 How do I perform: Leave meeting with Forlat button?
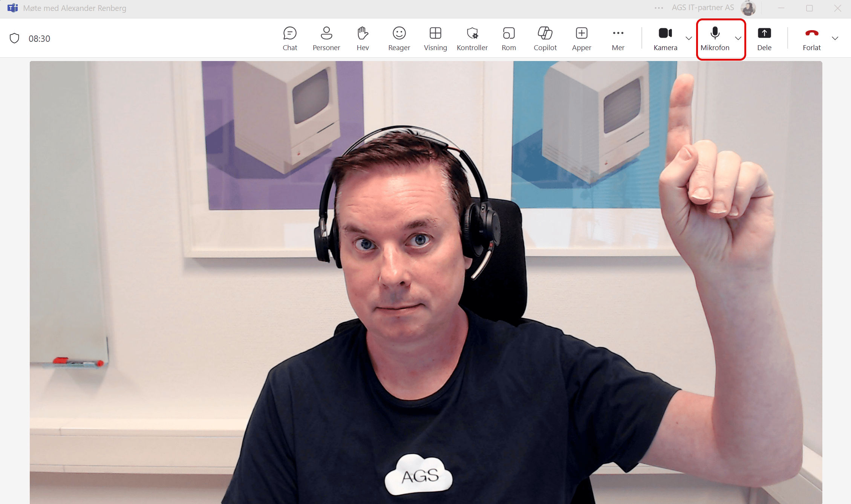[811, 38]
